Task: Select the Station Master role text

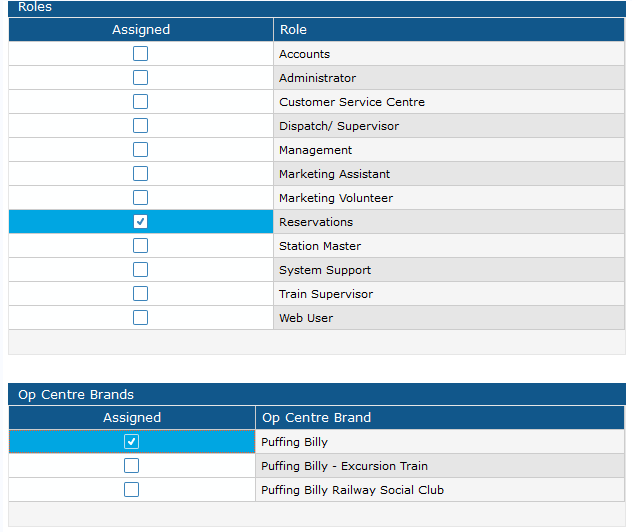Action: (320, 246)
